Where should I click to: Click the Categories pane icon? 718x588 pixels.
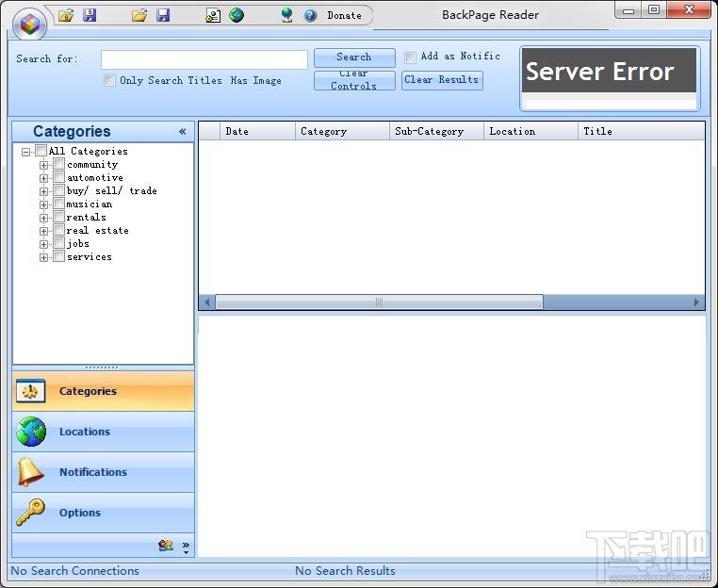[x=31, y=391]
